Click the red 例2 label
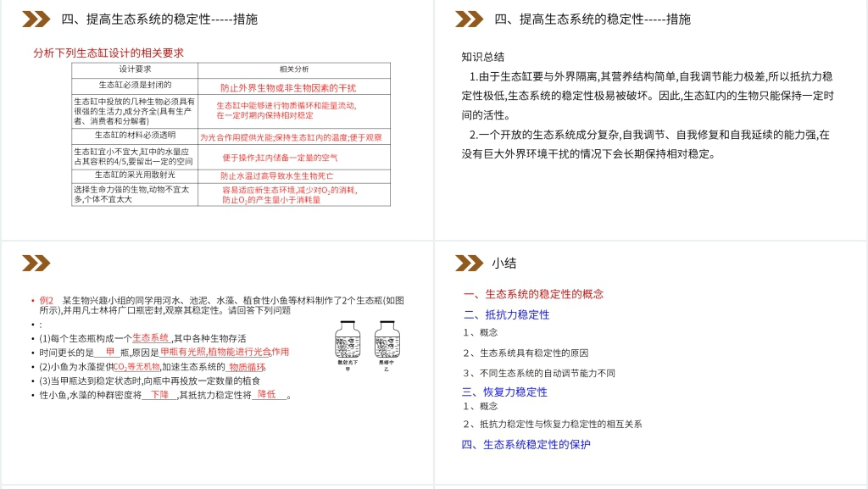Screen dimensions: 868x489 pyautogui.click(x=47, y=300)
